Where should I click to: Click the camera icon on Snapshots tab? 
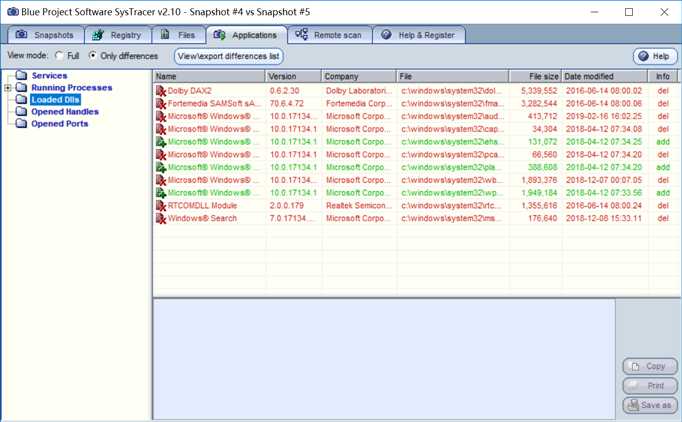[x=21, y=34]
